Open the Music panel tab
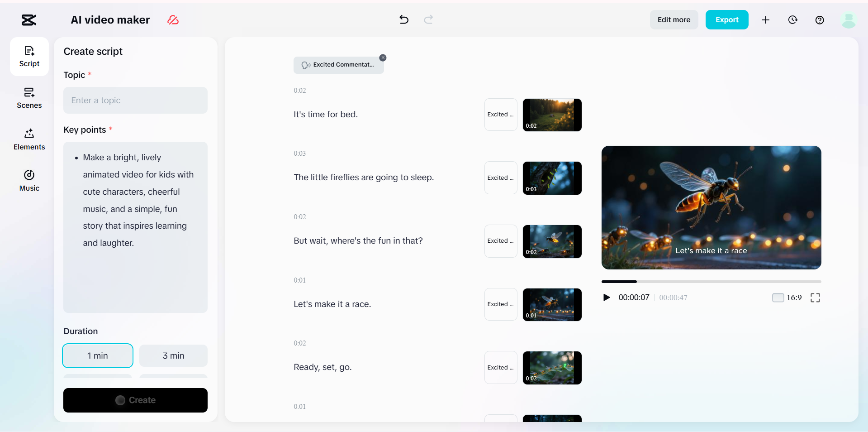 (x=29, y=181)
